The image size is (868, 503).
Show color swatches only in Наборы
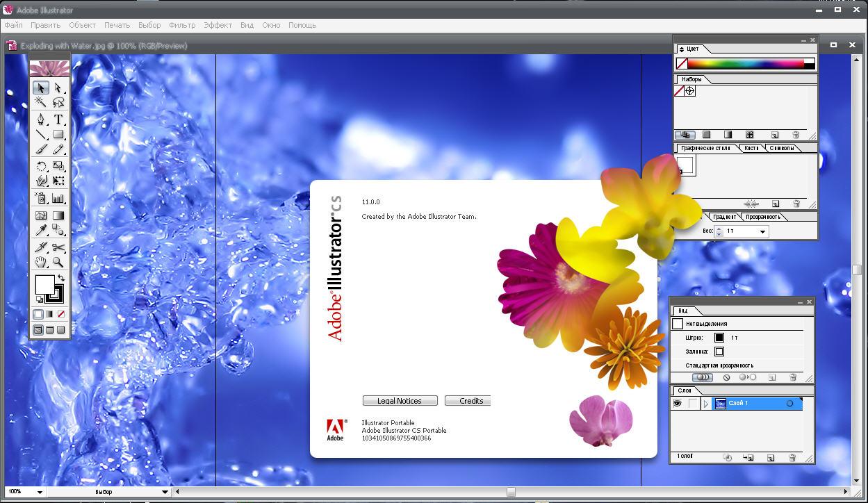point(706,135)
